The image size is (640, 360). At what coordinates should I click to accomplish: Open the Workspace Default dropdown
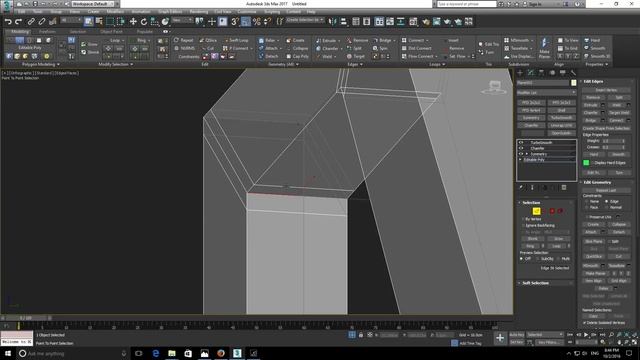pos(93,4)
